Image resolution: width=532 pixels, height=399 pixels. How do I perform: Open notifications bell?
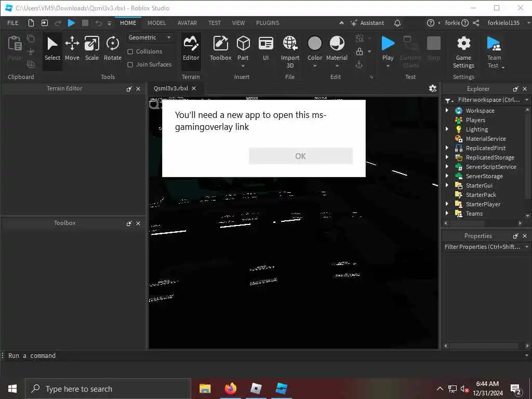point(397,23)
